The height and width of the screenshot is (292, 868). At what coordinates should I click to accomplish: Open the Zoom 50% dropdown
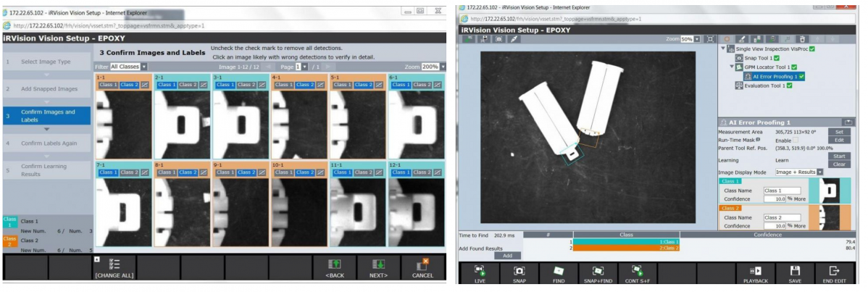point(690,39)
